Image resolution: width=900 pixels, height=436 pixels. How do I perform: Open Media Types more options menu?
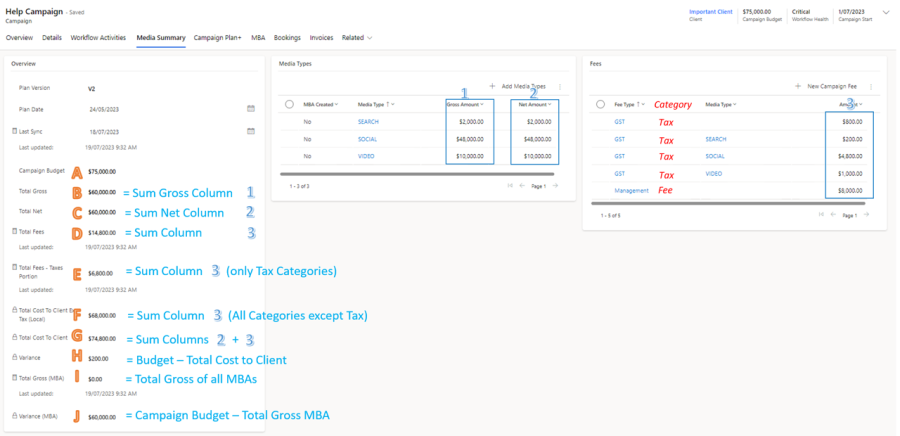point(559,87)
